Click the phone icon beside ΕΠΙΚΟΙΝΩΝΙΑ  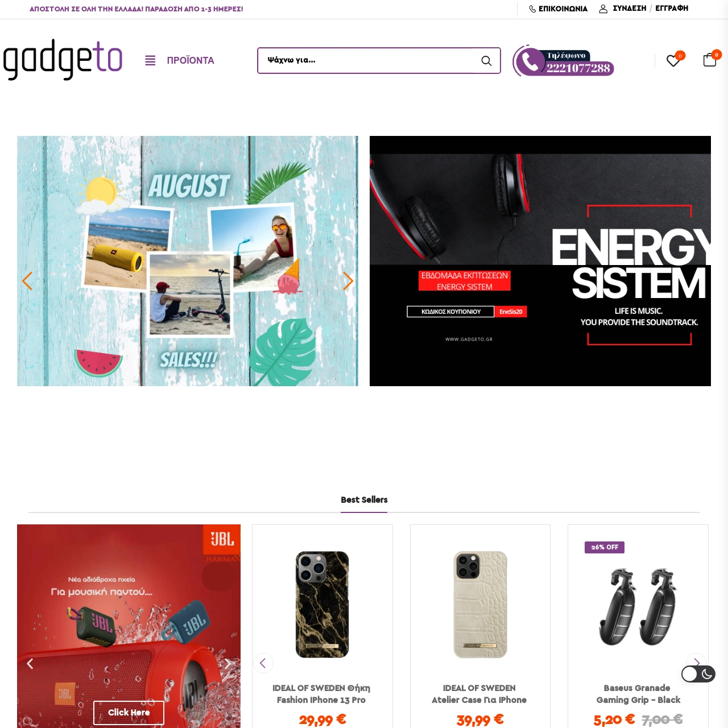(x=532, y=9)
